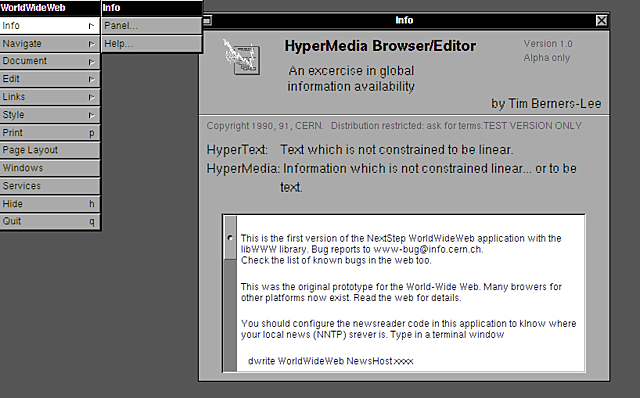Click the 'Copyright 1990, 91, CERN.' text
The image size is (640, 398).
click(x=265, y=126)
